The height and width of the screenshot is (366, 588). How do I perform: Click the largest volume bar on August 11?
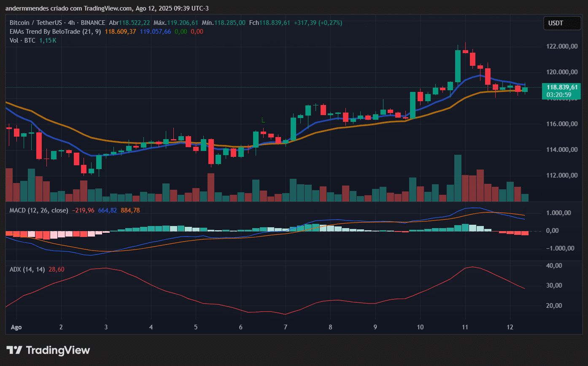click(458, 177)
